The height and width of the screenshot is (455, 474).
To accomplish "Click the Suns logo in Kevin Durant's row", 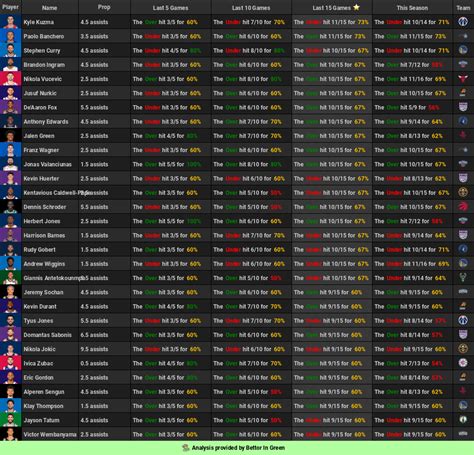I will (463, 306).
